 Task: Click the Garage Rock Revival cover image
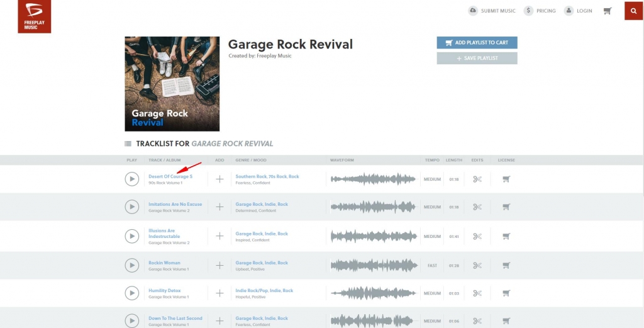pyautogui.click(x=172, y=84)
